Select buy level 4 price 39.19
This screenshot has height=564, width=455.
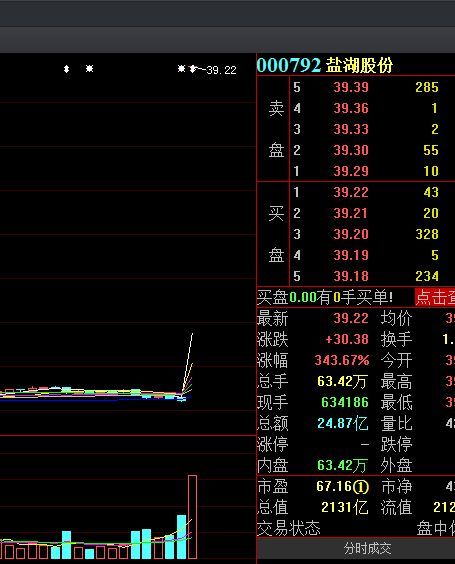click(x=351, y=255)
